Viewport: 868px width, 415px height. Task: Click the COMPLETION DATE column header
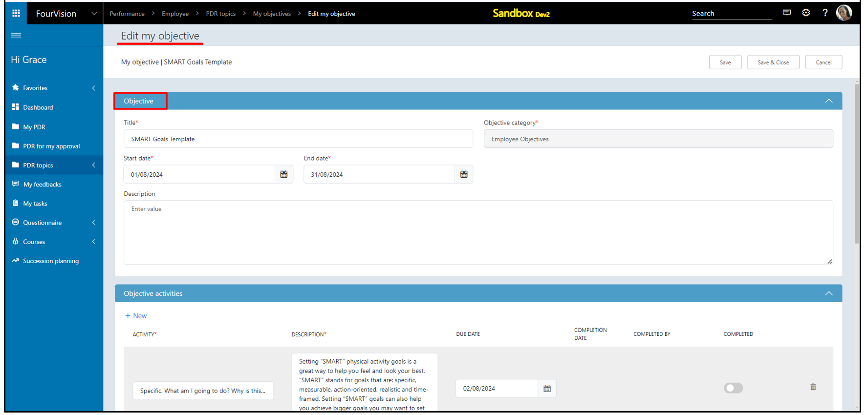click(x=590, y=334)
